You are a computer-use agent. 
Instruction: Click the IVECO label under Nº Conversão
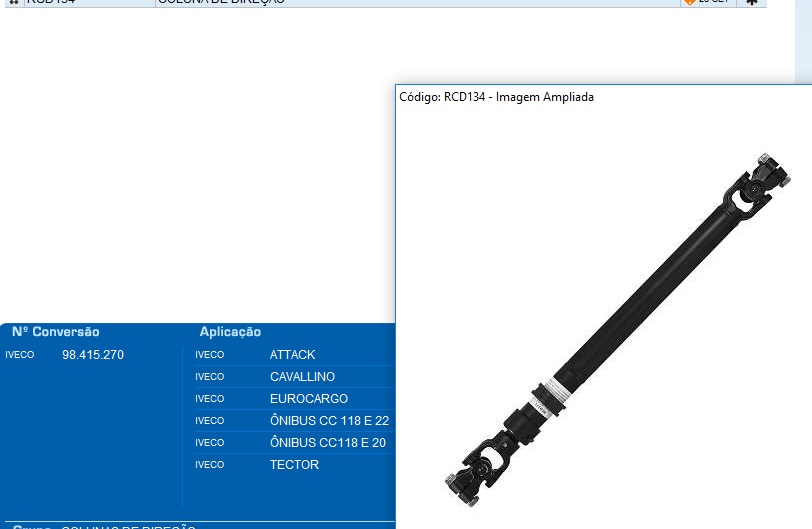point(20,355)
